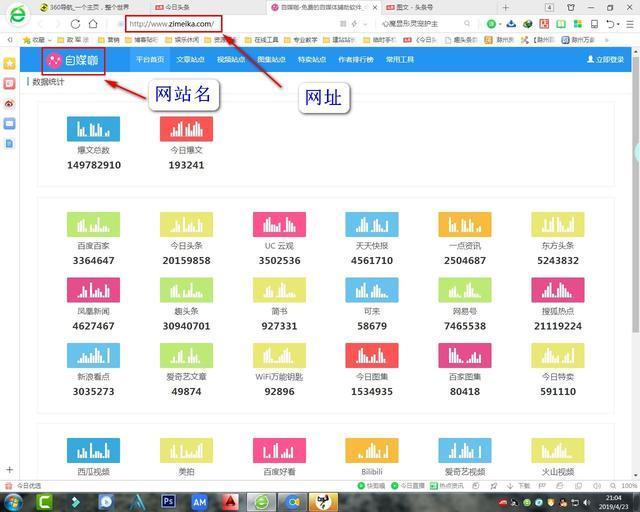Viewport: 640px width, 512px height.
Task: Open the 常用工具 navigation link
Action: (400, 60)
